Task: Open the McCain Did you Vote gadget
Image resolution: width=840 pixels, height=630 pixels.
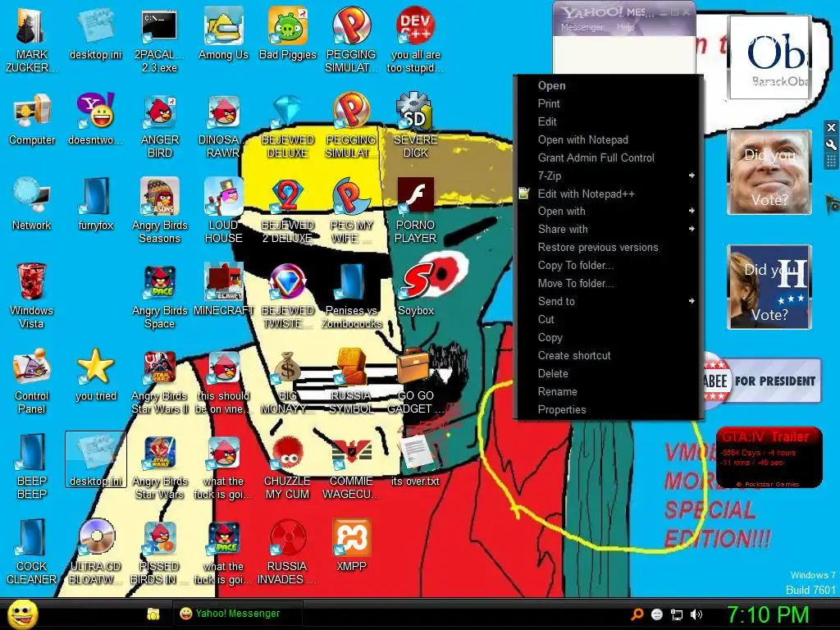Action: pos(769,172)
